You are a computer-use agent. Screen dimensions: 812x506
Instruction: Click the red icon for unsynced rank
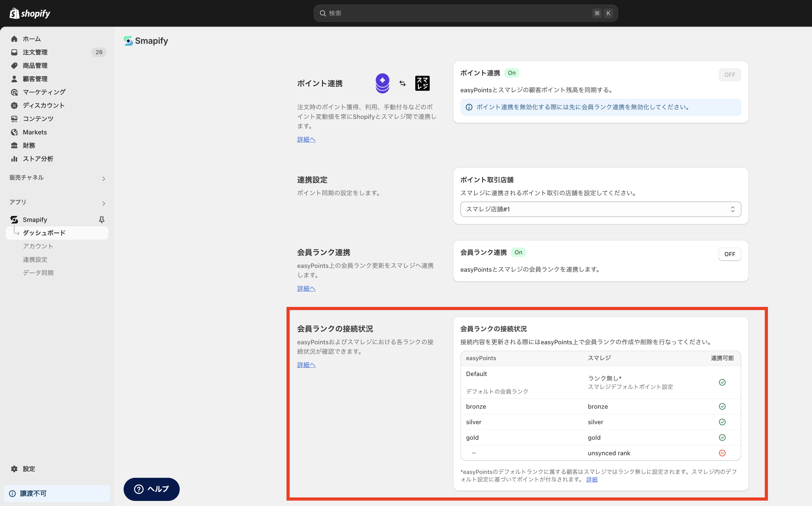722,453
